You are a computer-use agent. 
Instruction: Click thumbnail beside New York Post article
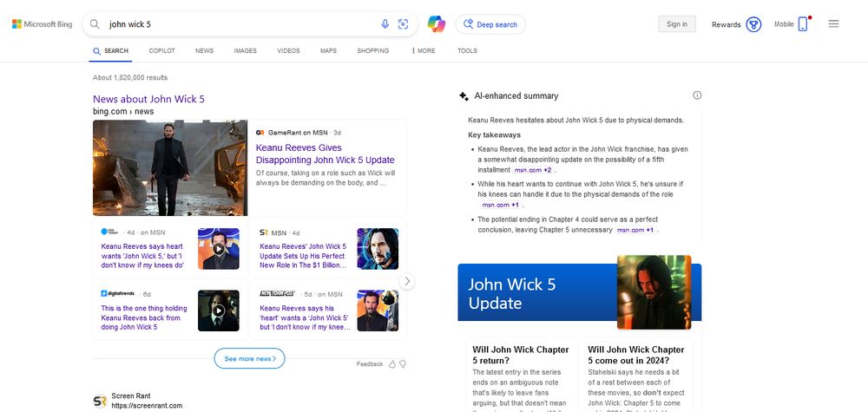click(x=378, y=311)
